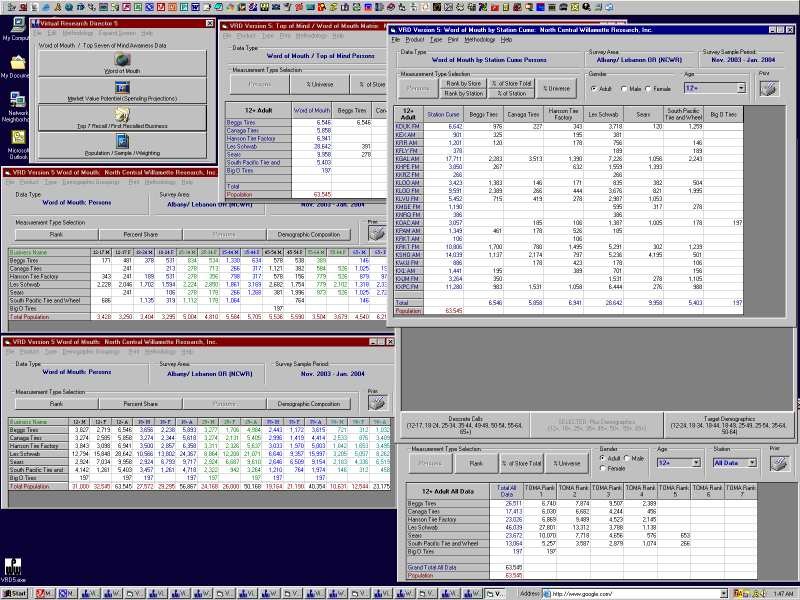Open Print menu in Station Cume window
The image size is (800, 600).
[x=453, y=39]
